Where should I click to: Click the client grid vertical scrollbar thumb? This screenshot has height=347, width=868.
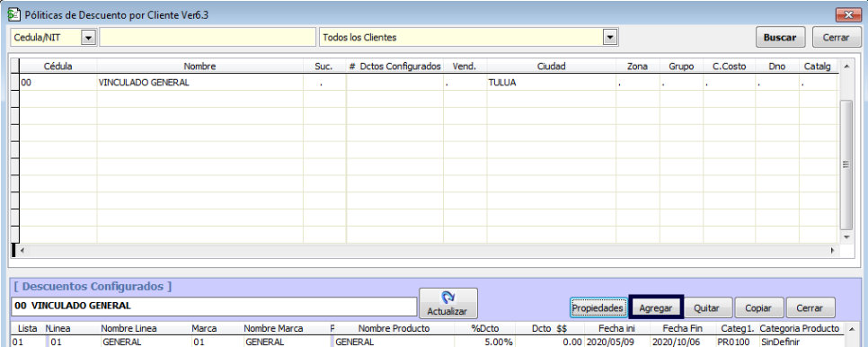[846, 165]
